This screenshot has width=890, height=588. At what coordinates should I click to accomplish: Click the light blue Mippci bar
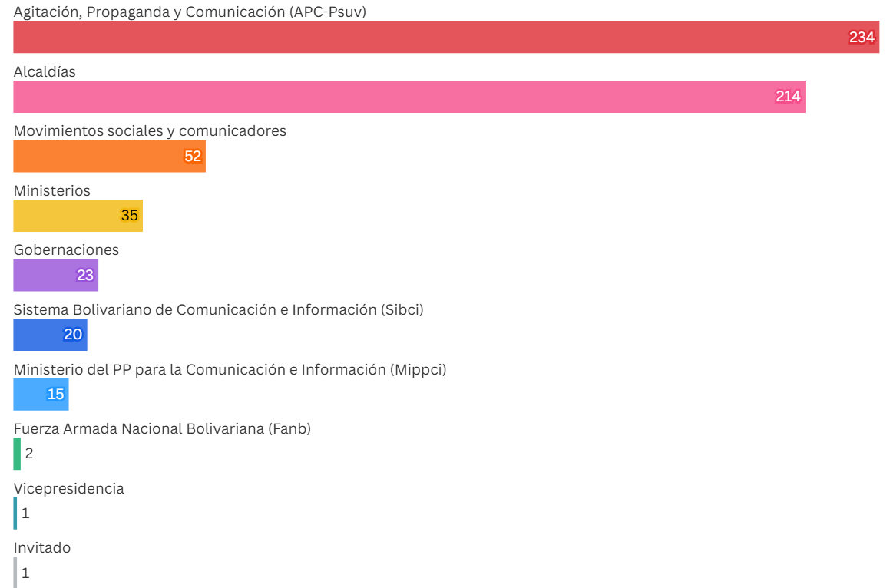[41, 395]
